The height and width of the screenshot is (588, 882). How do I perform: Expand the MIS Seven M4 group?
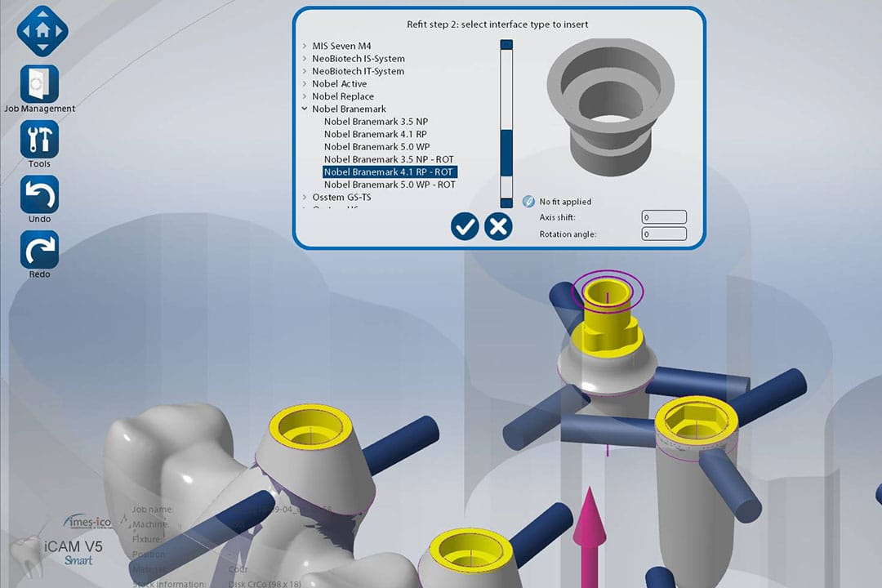tap(305, 46)
